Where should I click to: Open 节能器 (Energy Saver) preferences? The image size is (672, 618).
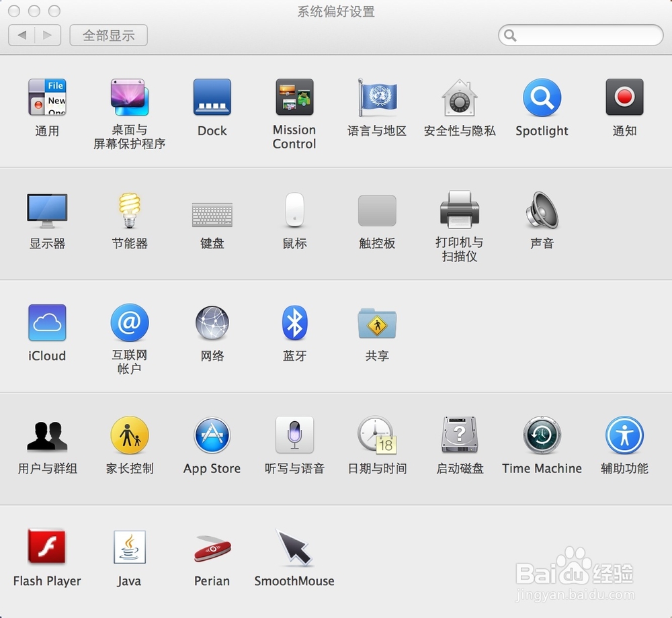click(130, 210)
